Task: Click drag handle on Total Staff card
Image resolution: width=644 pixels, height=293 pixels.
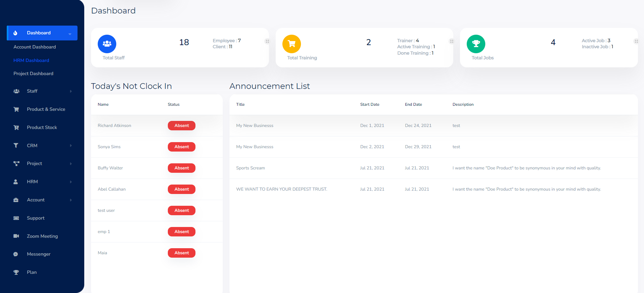Action: click(267, 41)
